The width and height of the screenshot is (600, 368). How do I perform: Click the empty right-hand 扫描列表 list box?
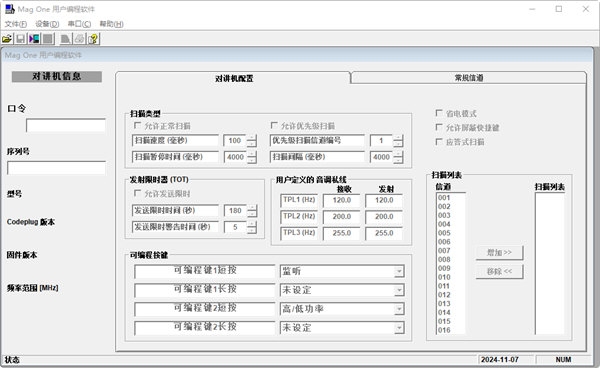point(549,264)
